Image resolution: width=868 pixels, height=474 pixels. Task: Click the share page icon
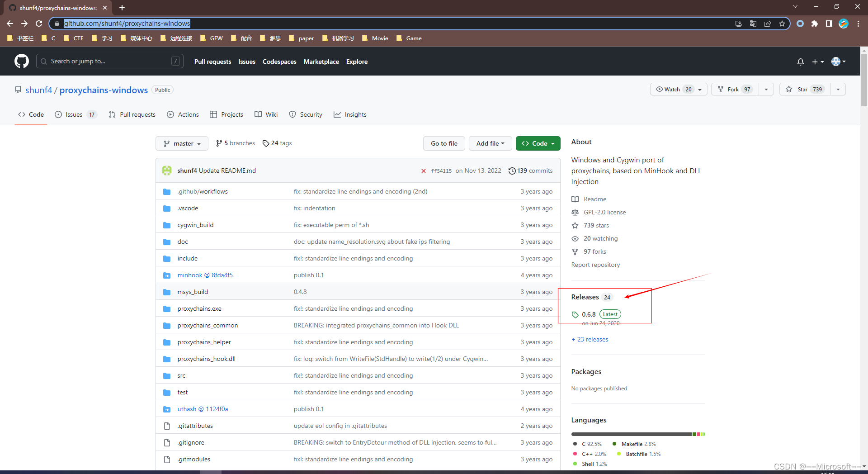(768, 24)
